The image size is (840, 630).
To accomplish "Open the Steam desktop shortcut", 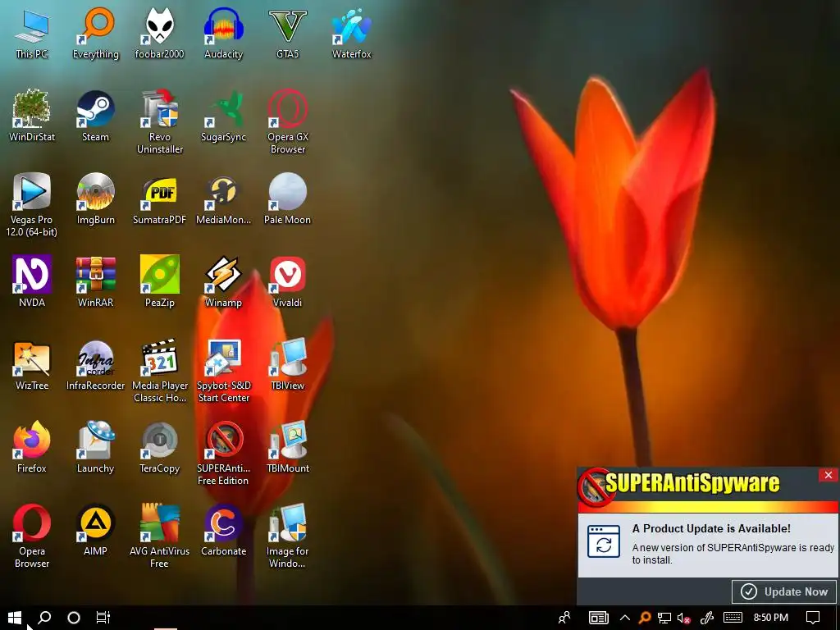I will pos(95,115).
